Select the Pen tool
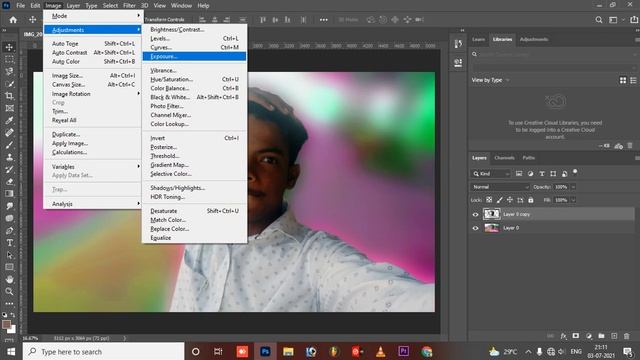This screenshot has width=640, height=360. click(x=9, y=231)
